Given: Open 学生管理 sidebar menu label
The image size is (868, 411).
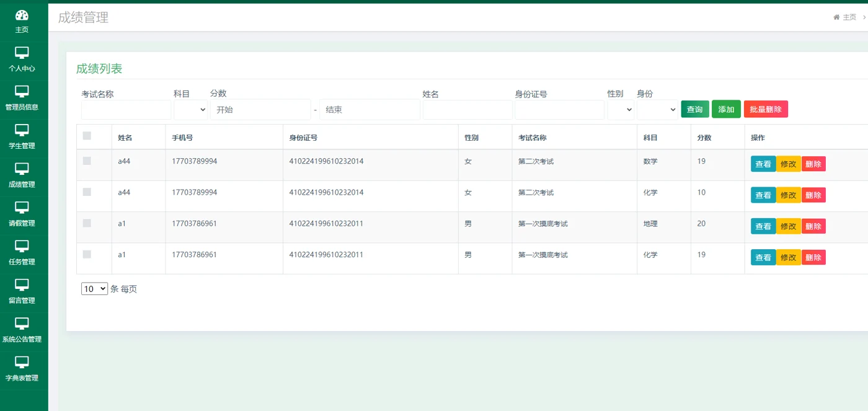Looking at the screenshot, I should point(22,146).
